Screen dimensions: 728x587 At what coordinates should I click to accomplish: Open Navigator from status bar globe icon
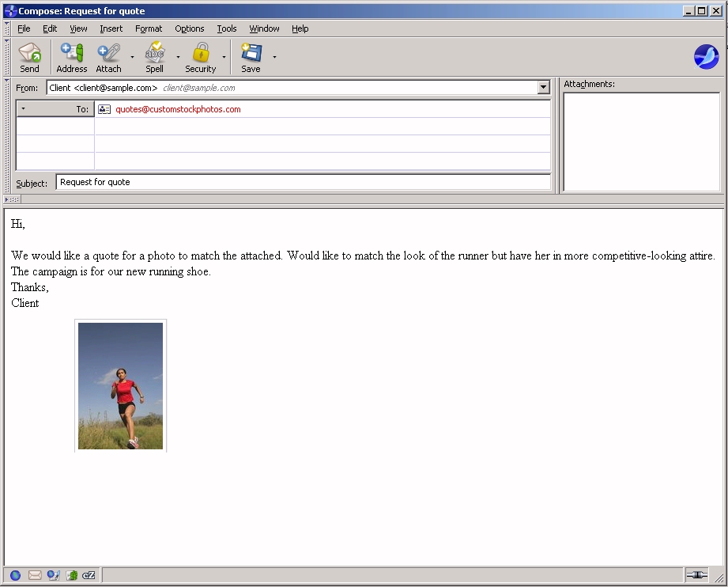15,575
